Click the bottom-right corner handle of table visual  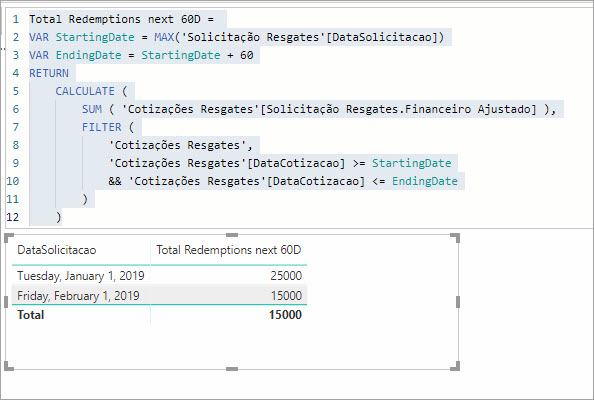(456, 366)
